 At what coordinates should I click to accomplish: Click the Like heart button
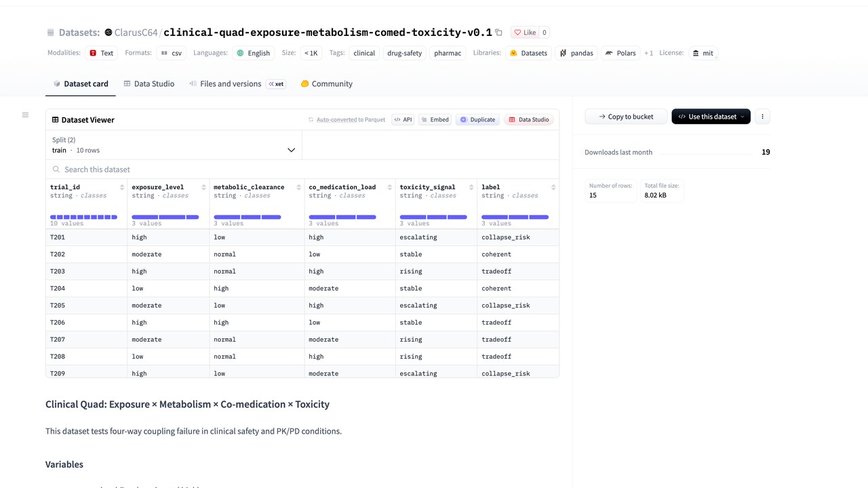coord(524,33)
